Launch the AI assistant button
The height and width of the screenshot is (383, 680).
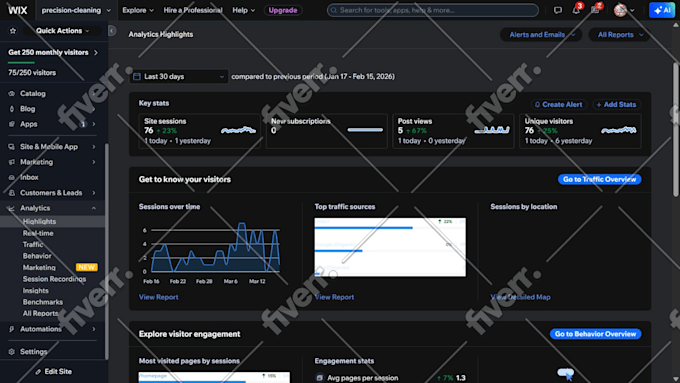(x=662, y=10)
